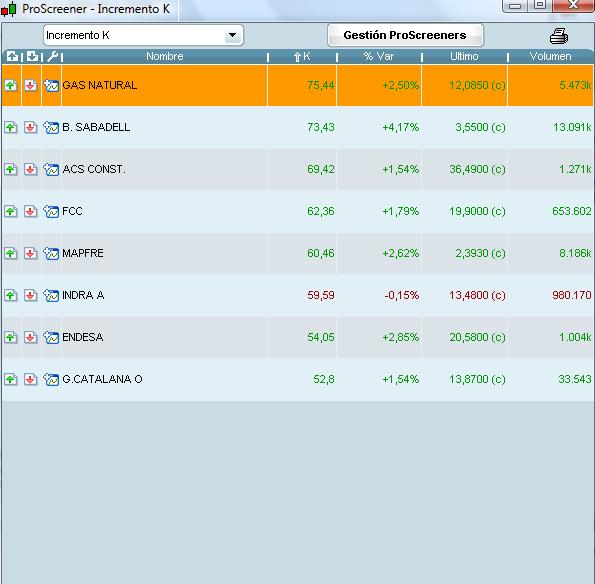The image size is (595, 584).
Task: Click the variation value +4,17%
Action: (400, 127)
